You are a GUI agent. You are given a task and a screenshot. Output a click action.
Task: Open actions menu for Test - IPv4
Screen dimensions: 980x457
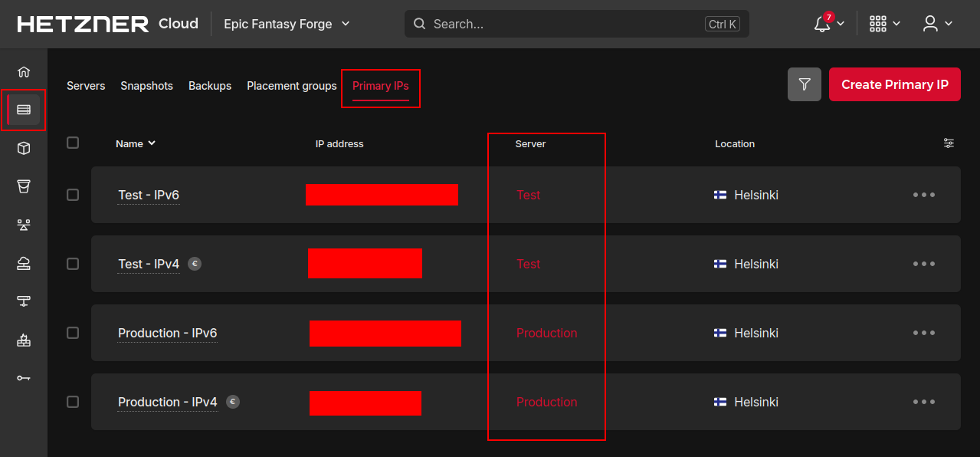point(924,264)
